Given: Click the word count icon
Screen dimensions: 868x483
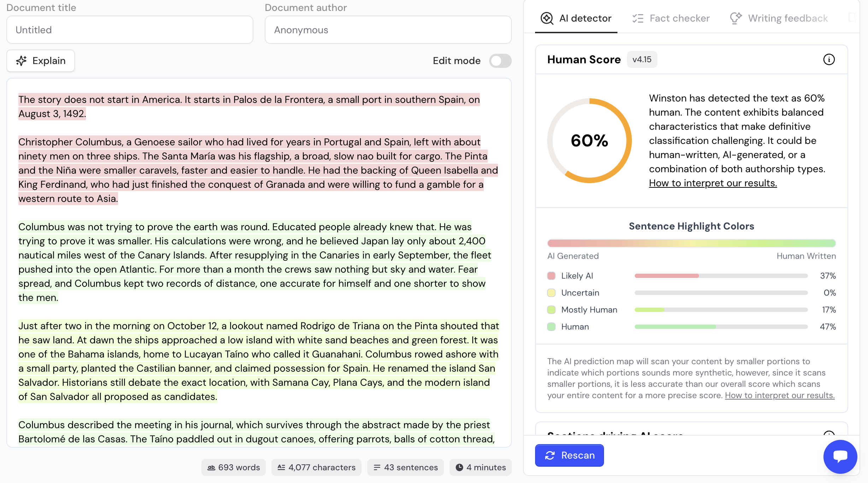Looking at the screenshot, I should 211,467.
